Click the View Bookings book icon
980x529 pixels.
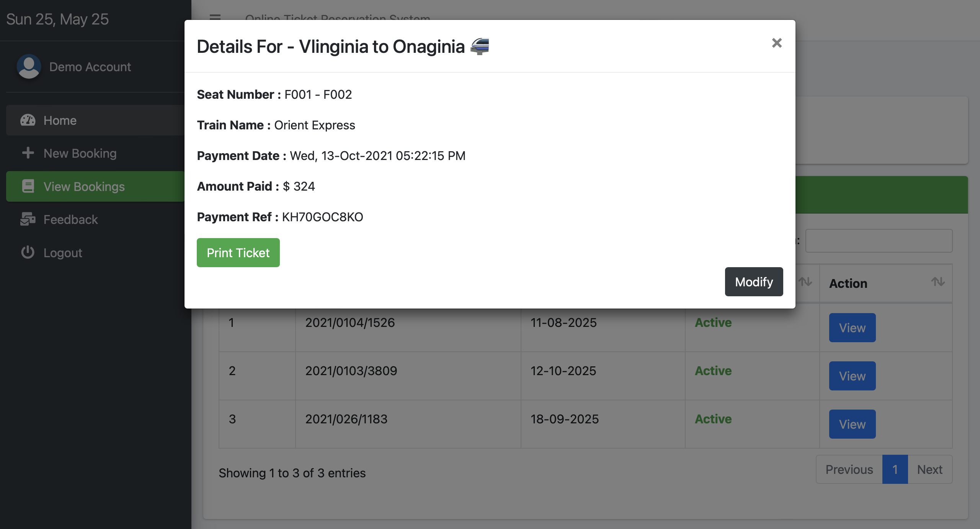28,186
